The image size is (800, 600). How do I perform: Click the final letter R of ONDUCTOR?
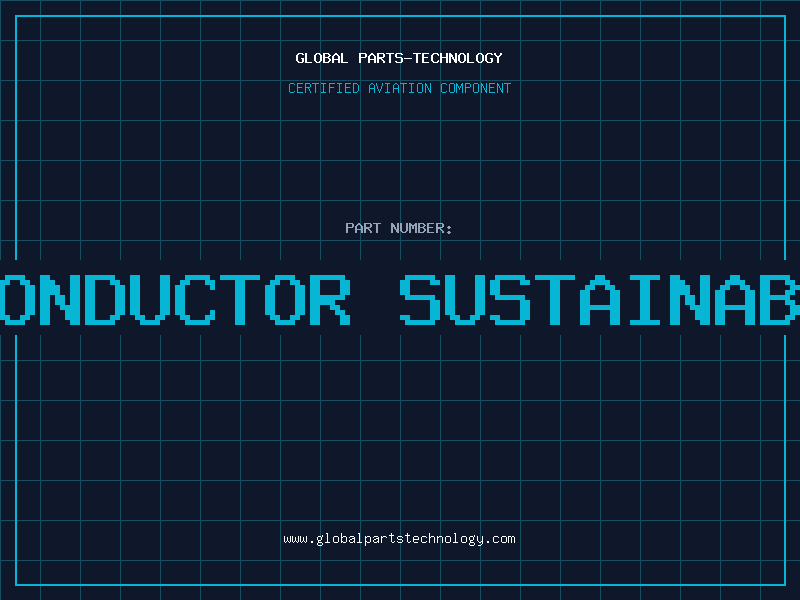330,300
